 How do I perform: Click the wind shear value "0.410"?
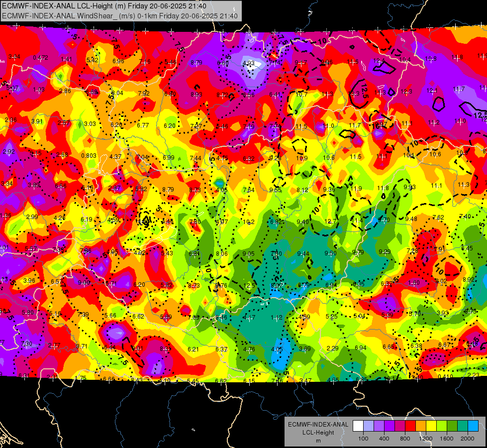point(445,376)
